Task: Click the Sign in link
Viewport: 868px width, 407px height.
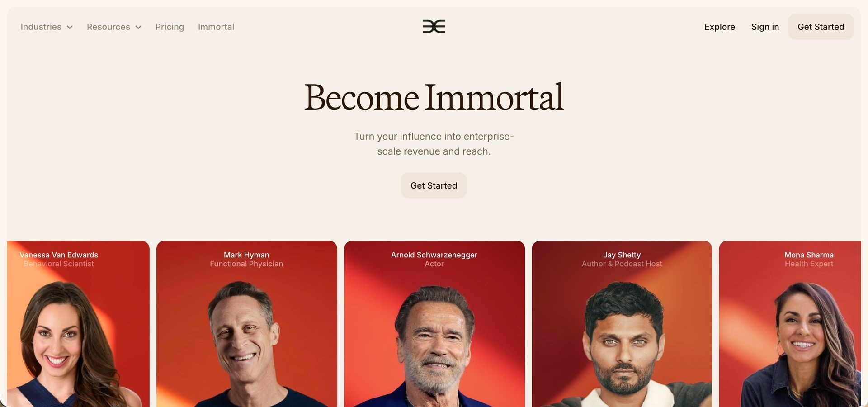Action: (x=765, y=27)
